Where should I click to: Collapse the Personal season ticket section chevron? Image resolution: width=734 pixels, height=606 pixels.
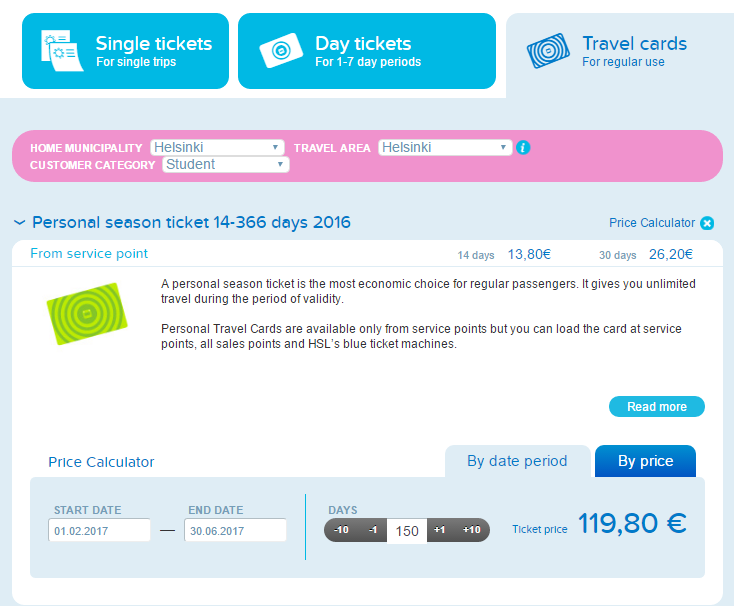(x=19, y=223)
